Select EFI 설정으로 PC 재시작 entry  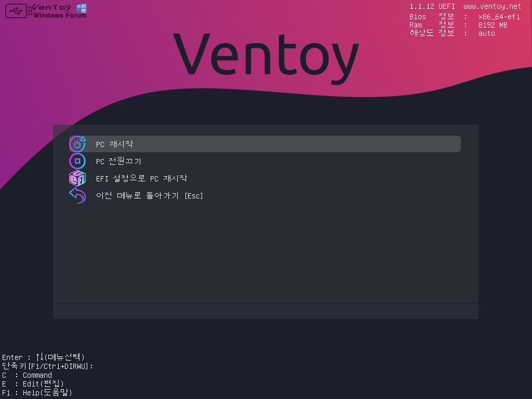[265, 178]
